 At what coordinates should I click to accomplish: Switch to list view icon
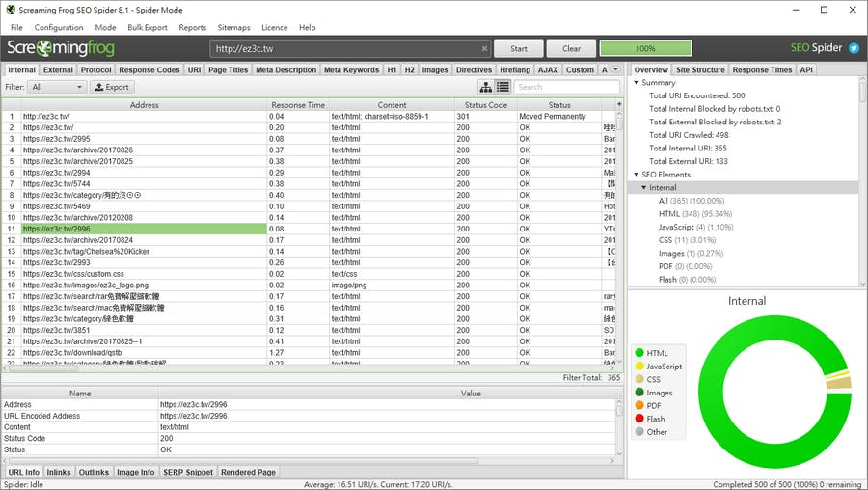pyautogui.click(x=502, y=87)
